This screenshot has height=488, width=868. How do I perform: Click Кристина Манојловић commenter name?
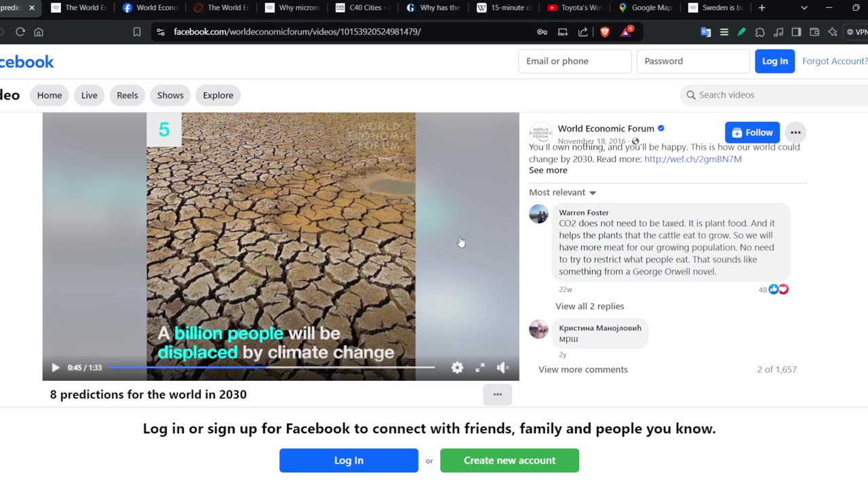pos(599,328)
